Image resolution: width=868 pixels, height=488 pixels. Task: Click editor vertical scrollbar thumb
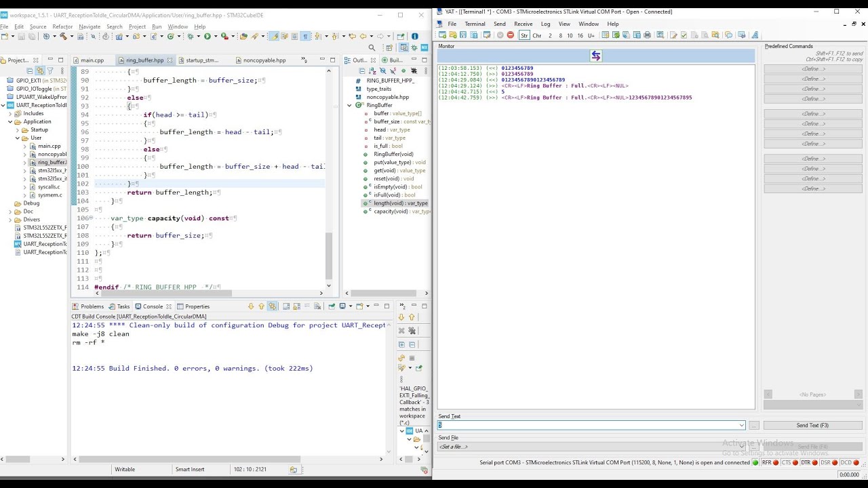click(x=330, y=256)
